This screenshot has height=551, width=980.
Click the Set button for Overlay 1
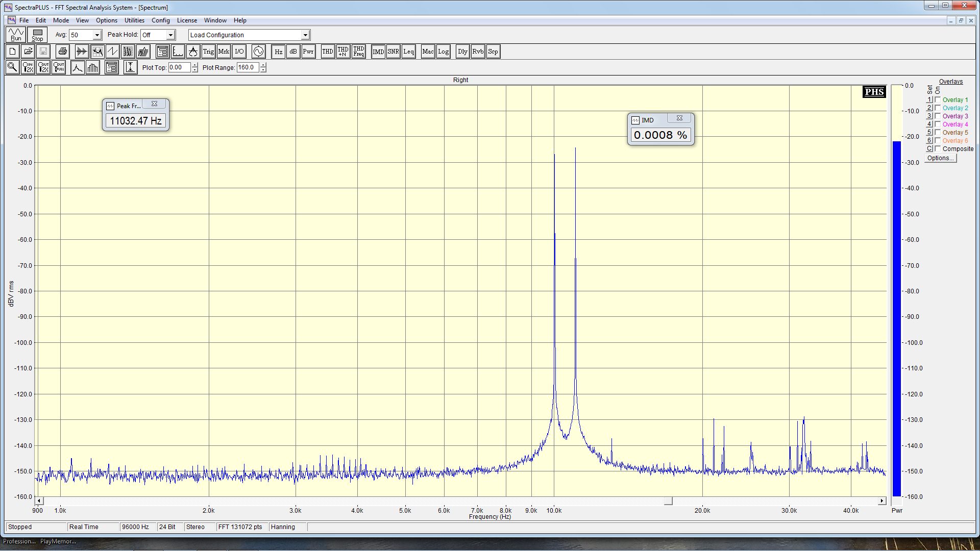[929, 100]
